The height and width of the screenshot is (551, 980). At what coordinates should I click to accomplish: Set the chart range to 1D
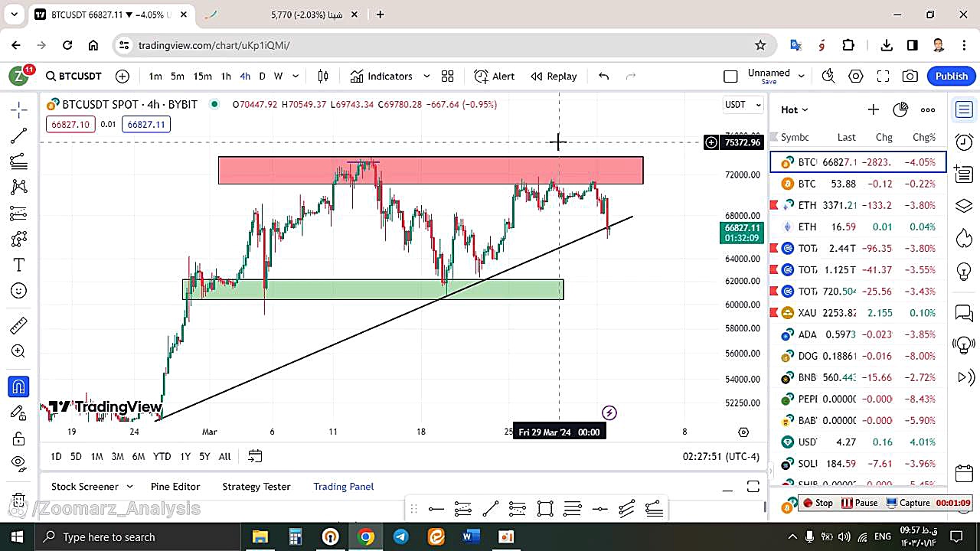point(56,456)
